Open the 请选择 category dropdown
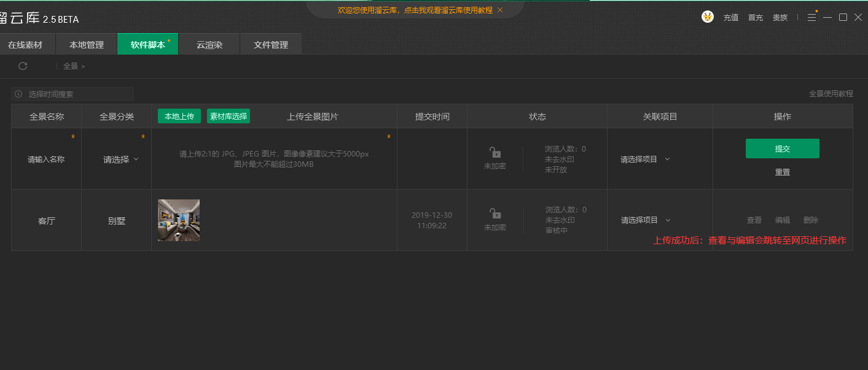868x370 pixels. [x=116, y=158]
